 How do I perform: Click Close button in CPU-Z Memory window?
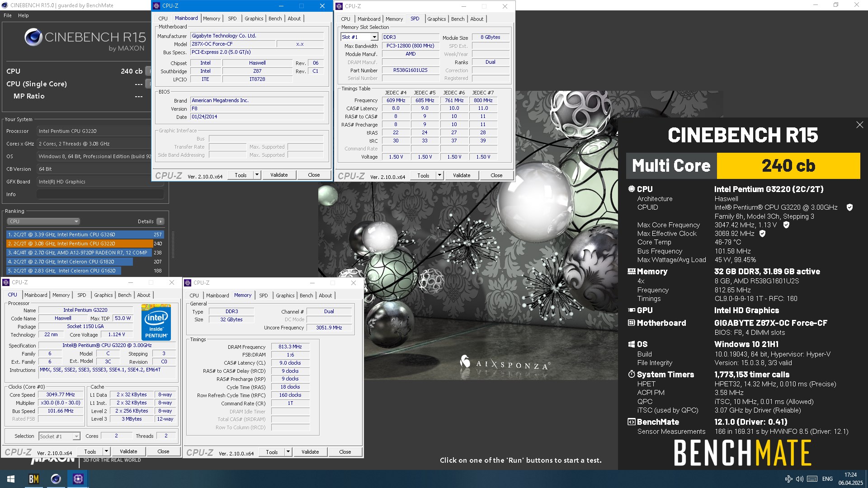345,452
